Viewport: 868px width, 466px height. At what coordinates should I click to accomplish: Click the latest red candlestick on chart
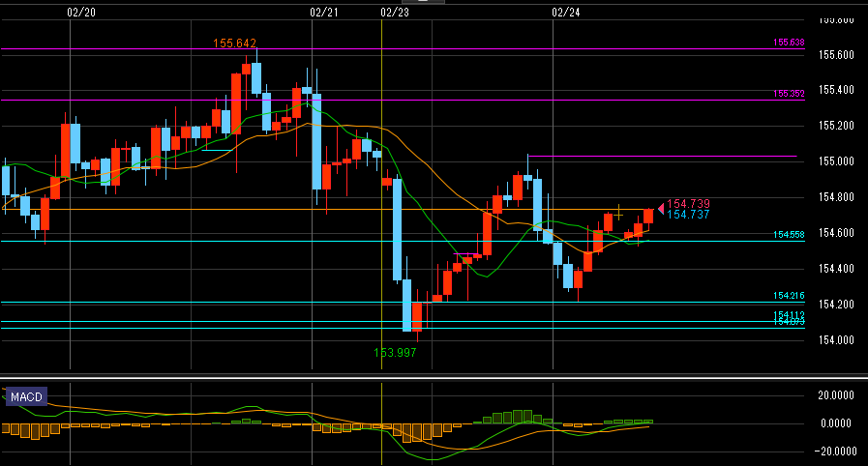[x=648, y=217]
